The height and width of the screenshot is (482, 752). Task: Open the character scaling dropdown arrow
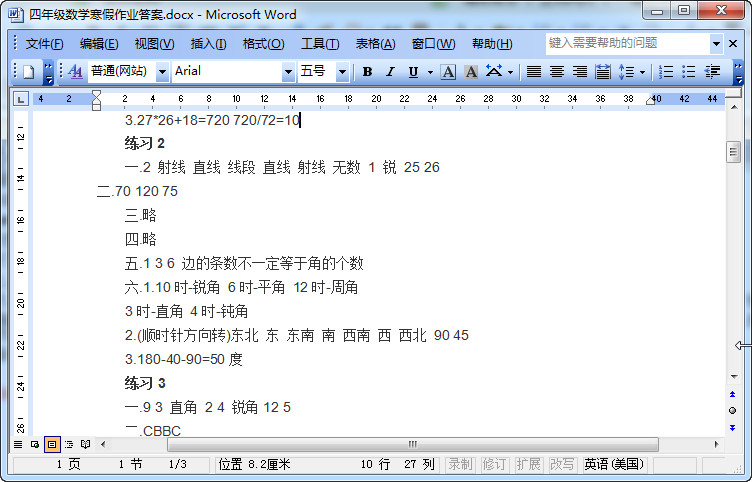pos(510,72)
